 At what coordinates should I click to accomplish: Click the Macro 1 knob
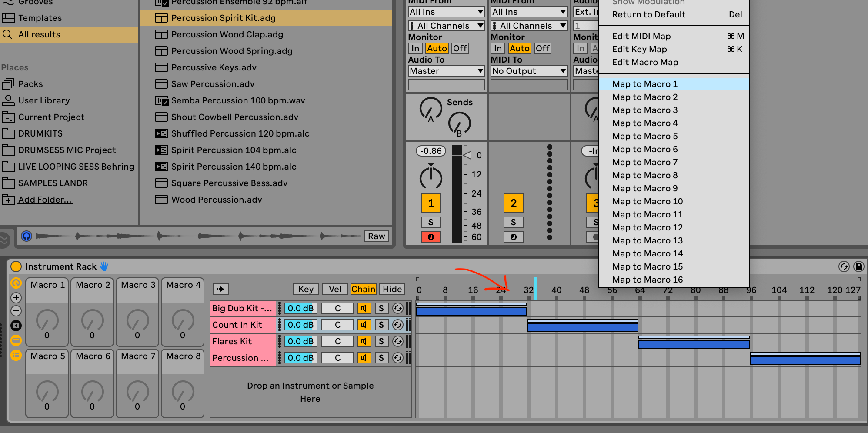[47, 321]
